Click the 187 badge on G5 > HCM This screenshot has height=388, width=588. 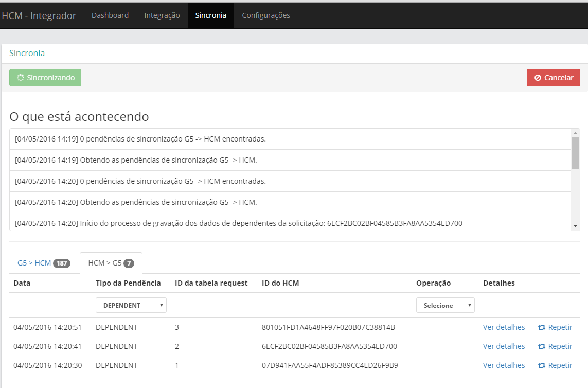coord(62,263)
